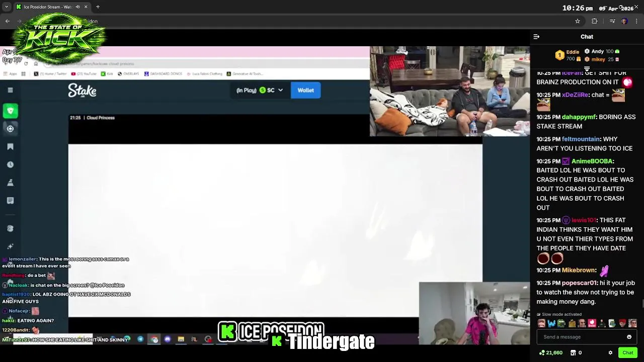Insert the Tinder logo quick emote
The height and width of the screenshot is (362, 644).
(x=592, y=323)
